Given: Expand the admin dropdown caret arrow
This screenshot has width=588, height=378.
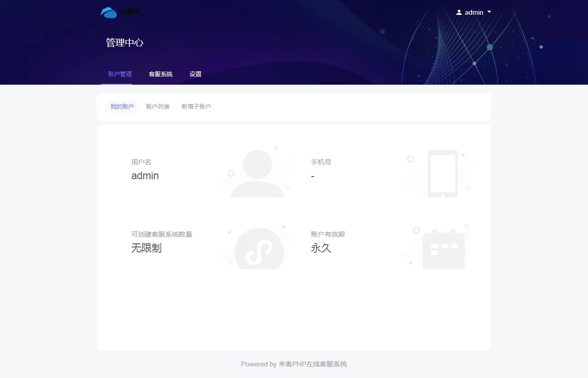Looking at the screenshot, I should coord(489,12).
